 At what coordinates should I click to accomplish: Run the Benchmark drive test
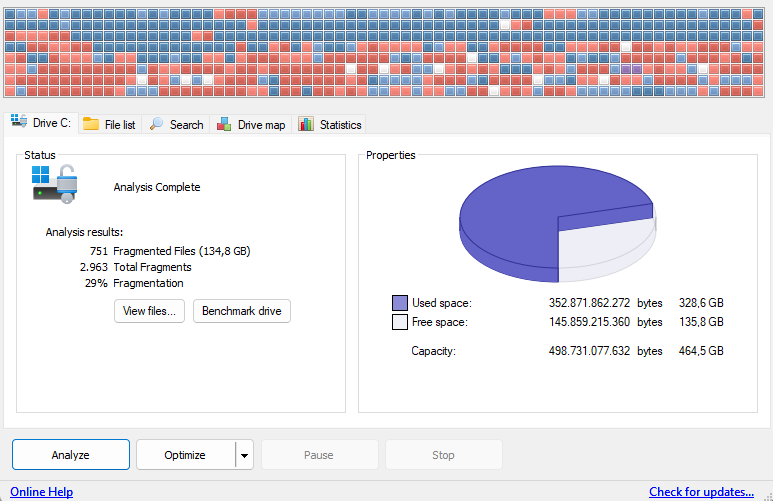242,311
